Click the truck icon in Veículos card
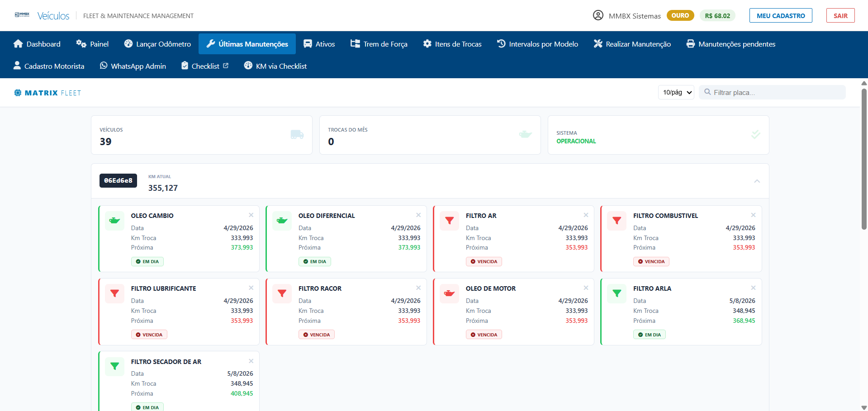This screenshot has height=411, width=868. point(297,134)
